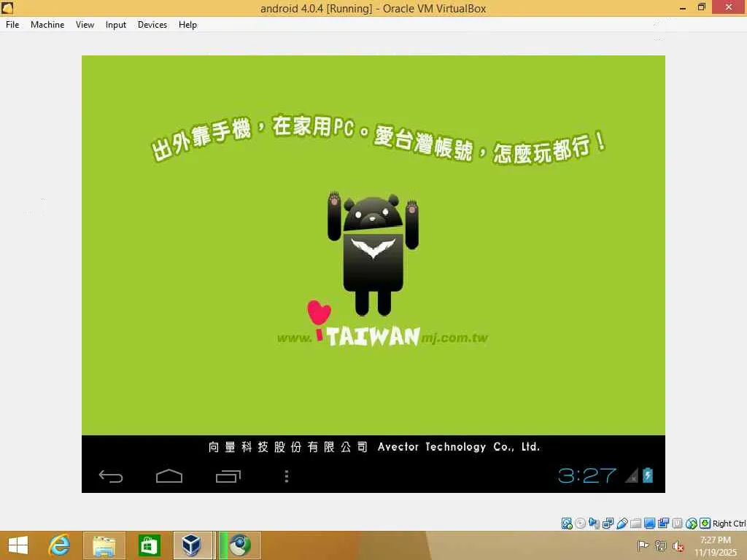Close the VirtualBox VM window
This screenshot has height=560, width=747.
[x=729, y=7]
